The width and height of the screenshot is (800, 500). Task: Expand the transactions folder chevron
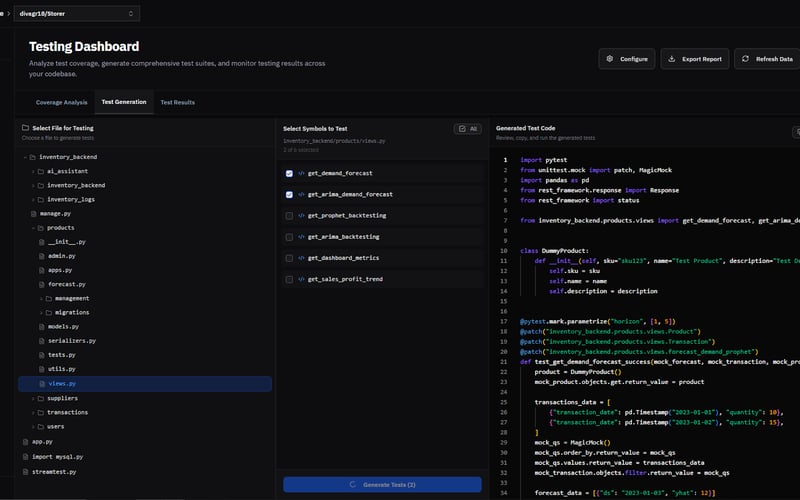(x=33, y=412)
